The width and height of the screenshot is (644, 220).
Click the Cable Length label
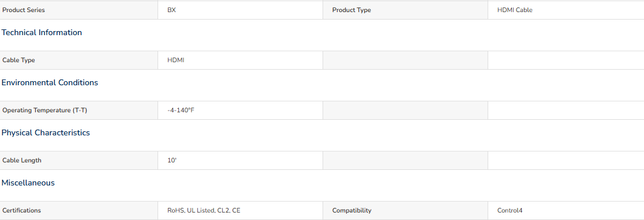22,161
